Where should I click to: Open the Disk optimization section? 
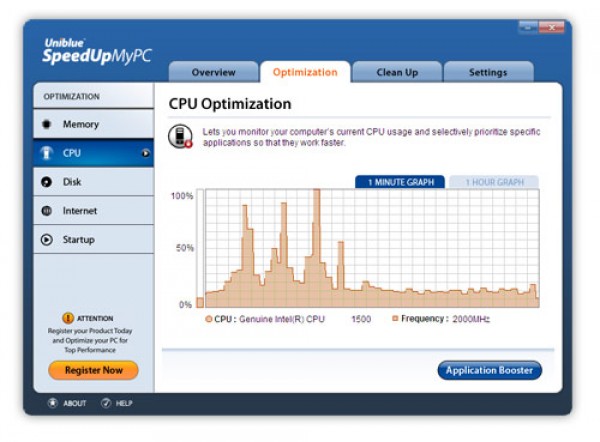point(93,182)
